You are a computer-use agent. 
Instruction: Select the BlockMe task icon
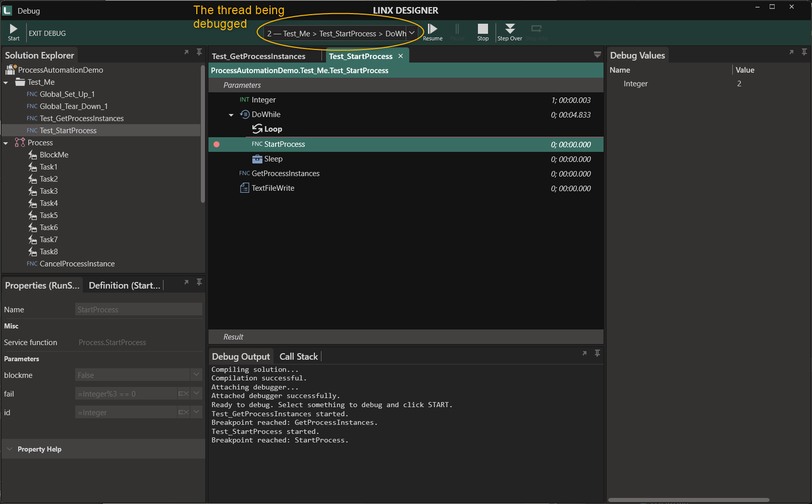33,155
